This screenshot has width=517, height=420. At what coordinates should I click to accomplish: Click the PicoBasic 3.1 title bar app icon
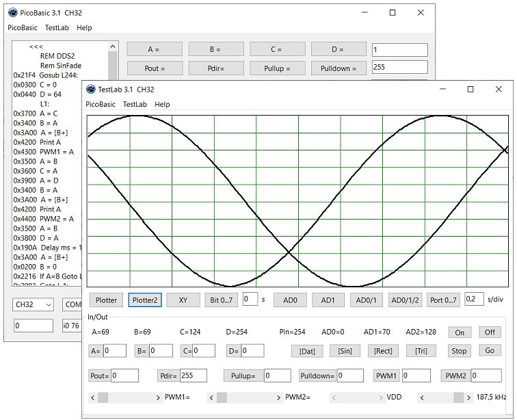(x=12, y=12)
